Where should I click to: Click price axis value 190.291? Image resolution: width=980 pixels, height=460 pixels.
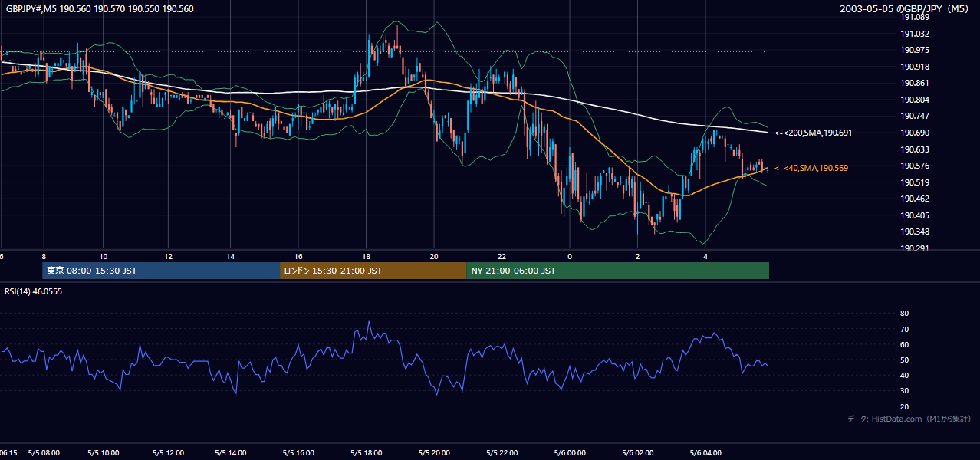(915, 248)
